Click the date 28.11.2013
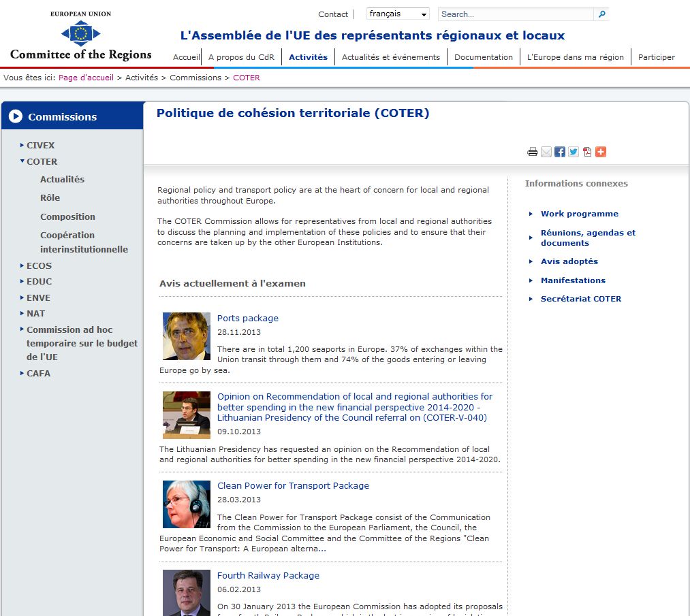 point(239,332)
